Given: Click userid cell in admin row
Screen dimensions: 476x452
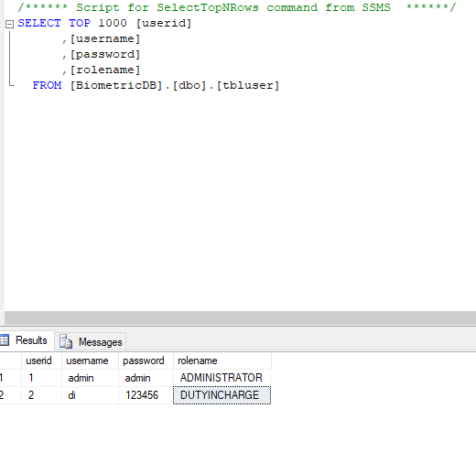Looking at the screenshot, I should tap(42, 378).
